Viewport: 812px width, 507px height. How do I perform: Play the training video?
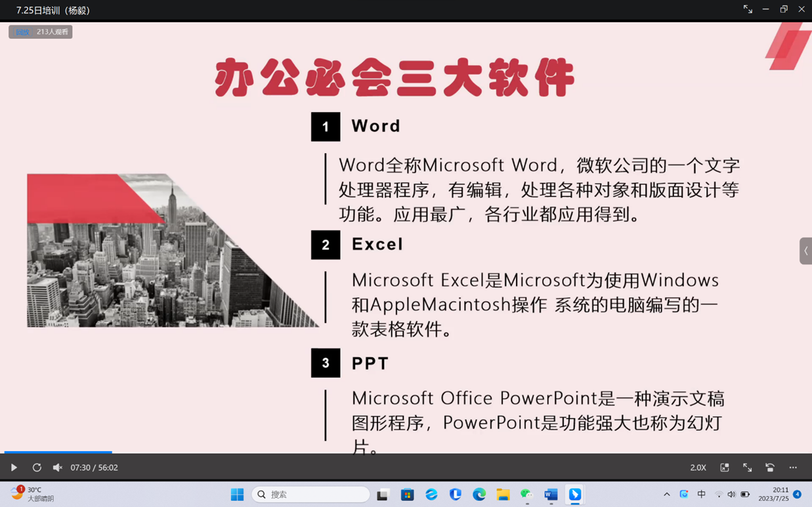pos(14,468)
